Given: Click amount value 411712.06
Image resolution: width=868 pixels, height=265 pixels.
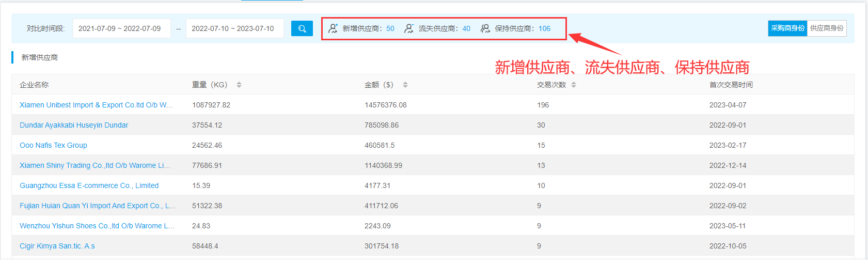Looking at the screenshot, I should [x=382, y=206].
